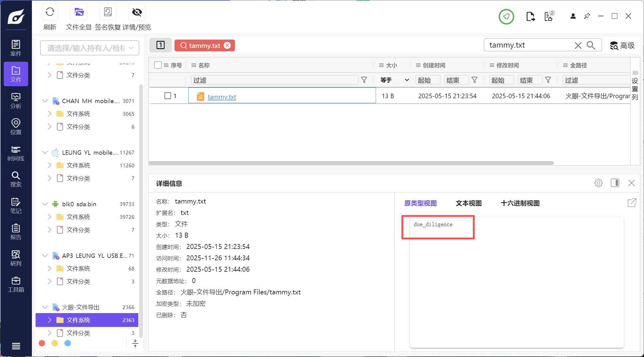The image size is (644, 357).
Task: Click the blue color tag dot
Action: (68, 343)
